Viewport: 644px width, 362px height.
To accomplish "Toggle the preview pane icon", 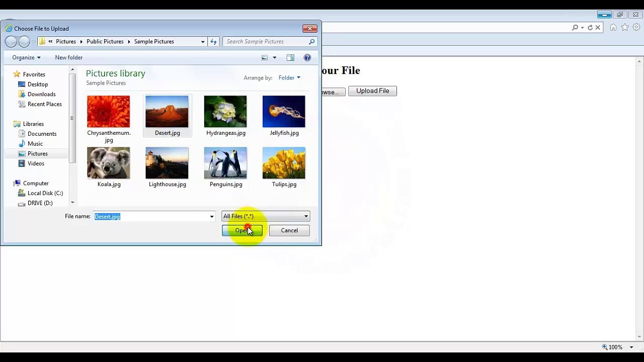I will coord(290,58).
